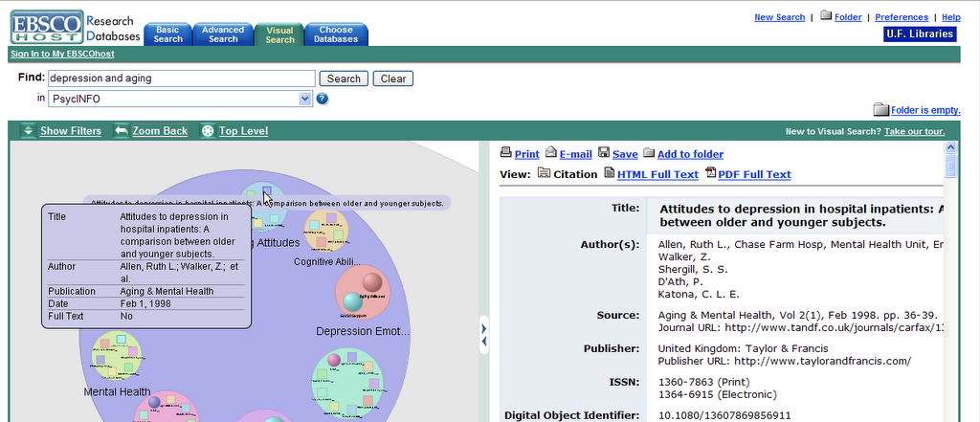Open the Advanced Search tab
980x422 pixels.
[x=222, y=34]
